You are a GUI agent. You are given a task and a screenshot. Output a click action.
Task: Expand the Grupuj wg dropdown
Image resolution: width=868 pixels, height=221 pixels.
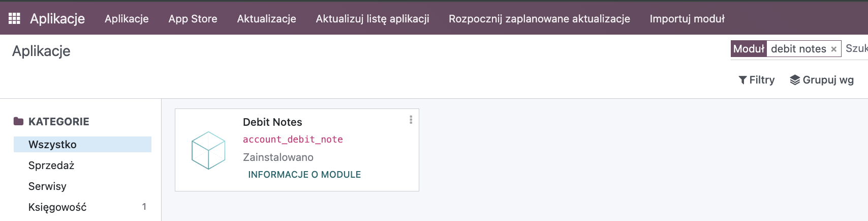[x=822, y=80]
